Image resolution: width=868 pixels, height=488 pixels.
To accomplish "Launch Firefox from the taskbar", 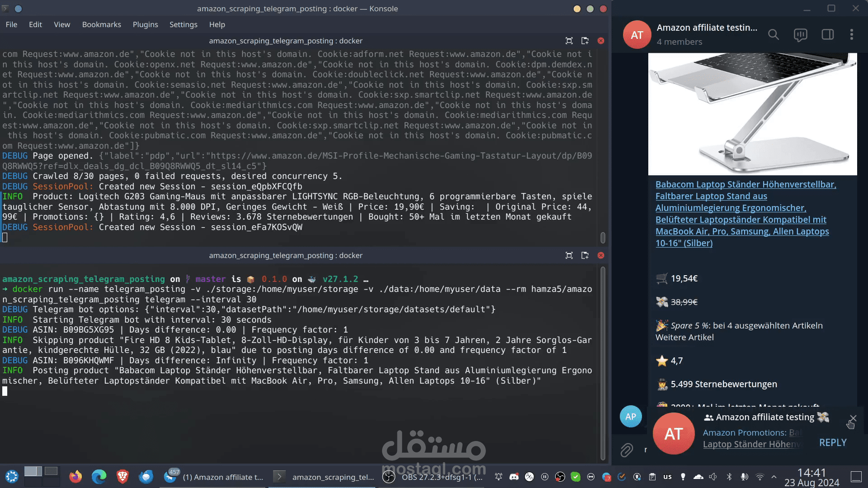I will click(75, 477).
